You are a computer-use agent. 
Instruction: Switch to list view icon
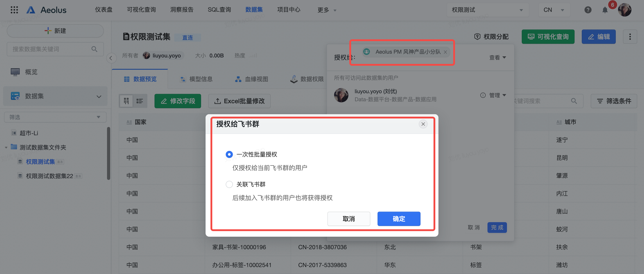tap(140, 101)
